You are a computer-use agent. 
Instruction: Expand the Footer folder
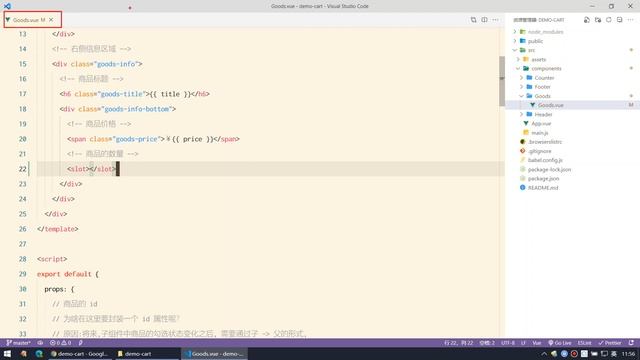(x=542, y=87)
